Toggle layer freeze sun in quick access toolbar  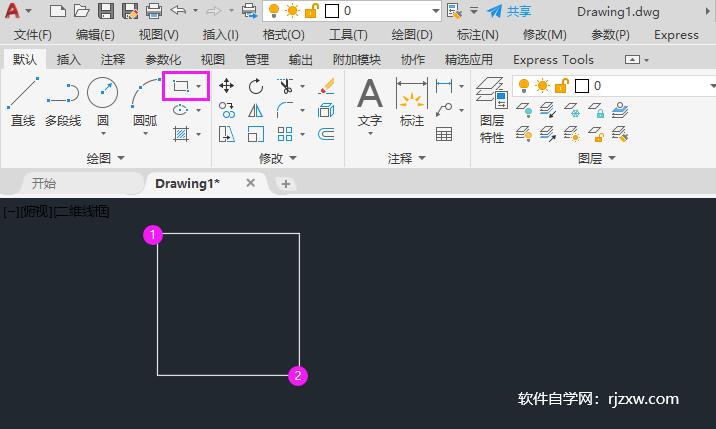(x=292, y=11)
